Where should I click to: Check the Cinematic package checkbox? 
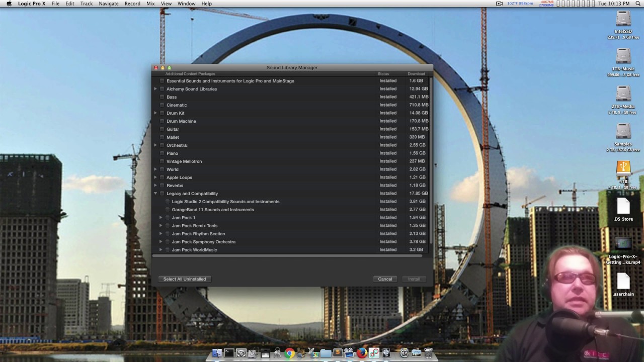tap(162, 105)
